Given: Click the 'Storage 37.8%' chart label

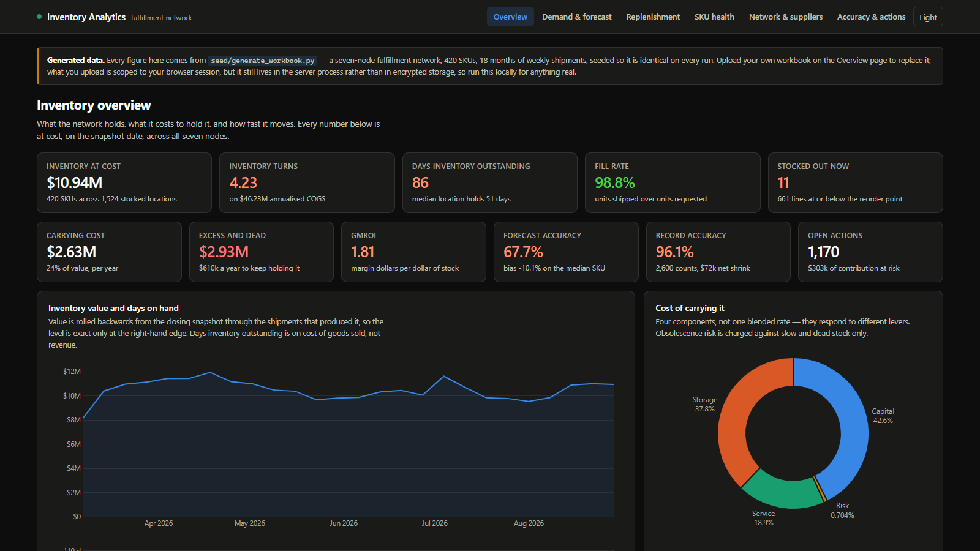Looking at the screenshot, I should [x=704, y=404].
